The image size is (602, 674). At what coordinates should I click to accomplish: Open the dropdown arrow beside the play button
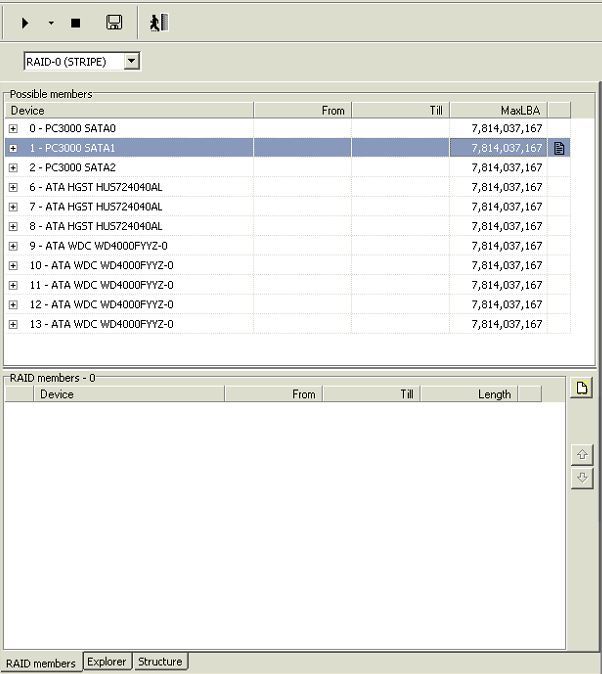pyautogui.click(x=51, y=22)
